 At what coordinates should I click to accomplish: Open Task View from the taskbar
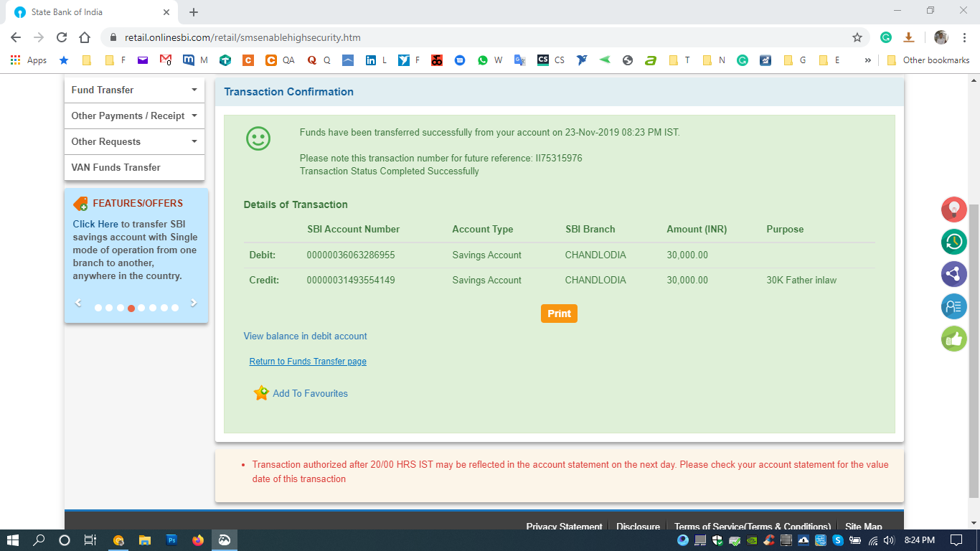[90, 540]
